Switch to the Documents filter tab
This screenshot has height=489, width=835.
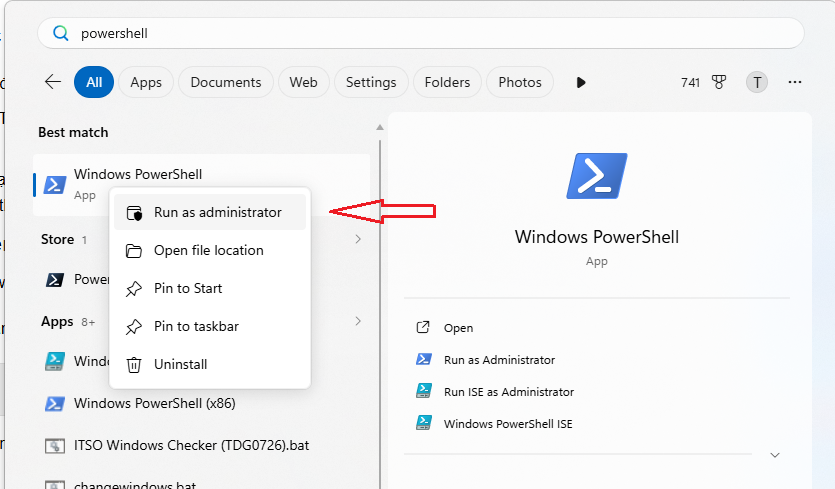point(226,82)
